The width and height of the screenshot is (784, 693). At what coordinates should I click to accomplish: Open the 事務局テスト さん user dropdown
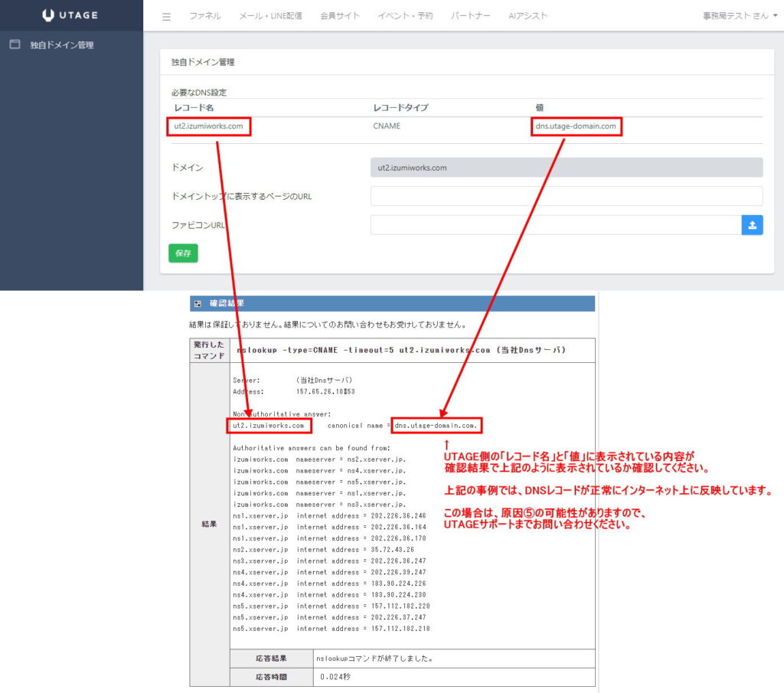tap(740, 16)
